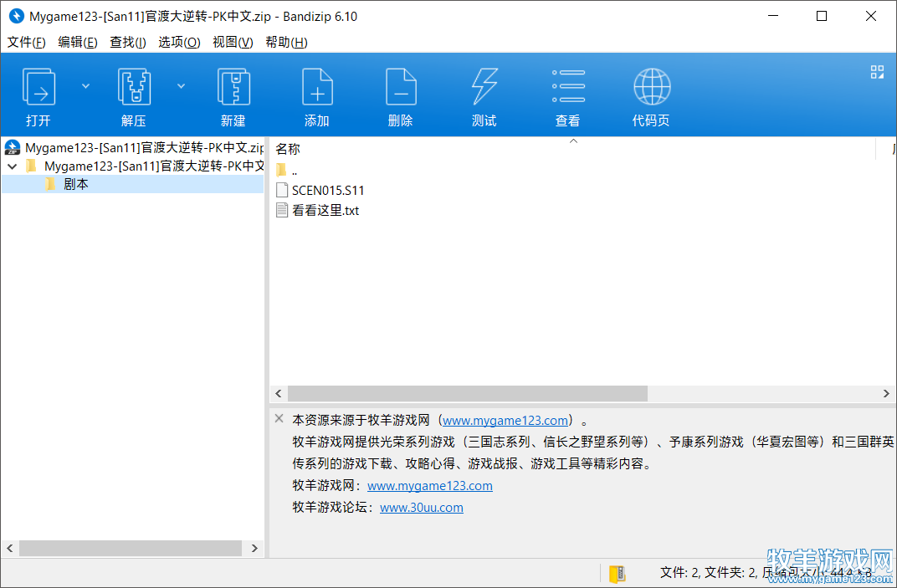Click the Bandizip title bar app icon
The height and width of the screenshot is (588, 897).
tap(17, 16)
